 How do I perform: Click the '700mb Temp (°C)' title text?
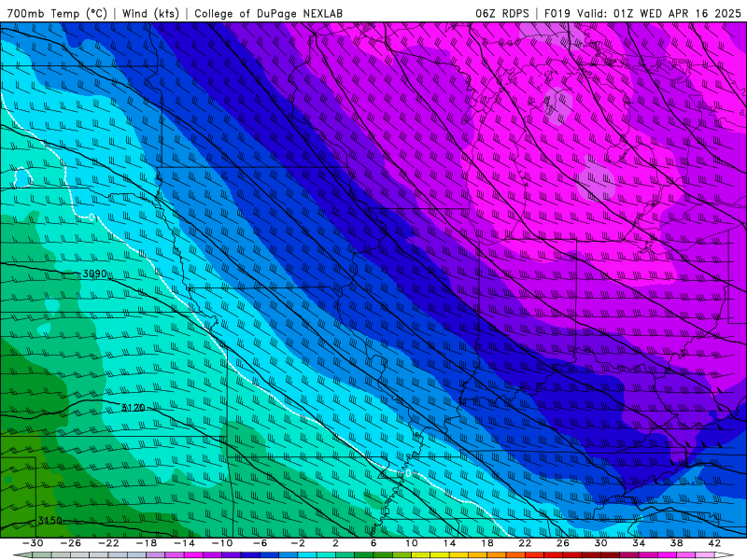click(57, 13)
